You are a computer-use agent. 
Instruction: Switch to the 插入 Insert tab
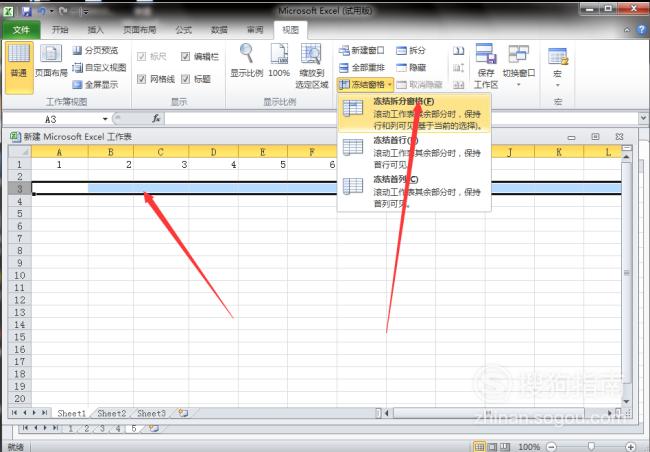[x=95, y=30]
